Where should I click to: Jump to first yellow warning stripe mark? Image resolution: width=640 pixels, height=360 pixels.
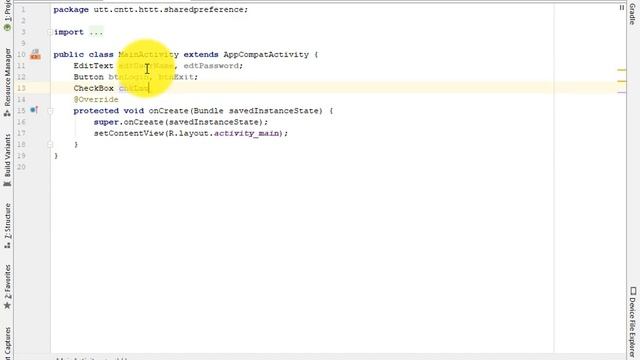coord(622,70)
